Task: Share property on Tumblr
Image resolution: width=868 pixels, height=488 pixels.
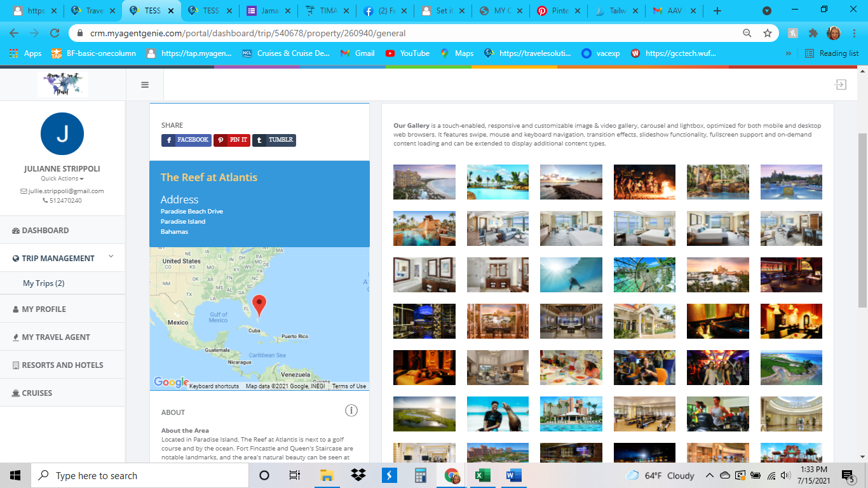Action: 274,140
